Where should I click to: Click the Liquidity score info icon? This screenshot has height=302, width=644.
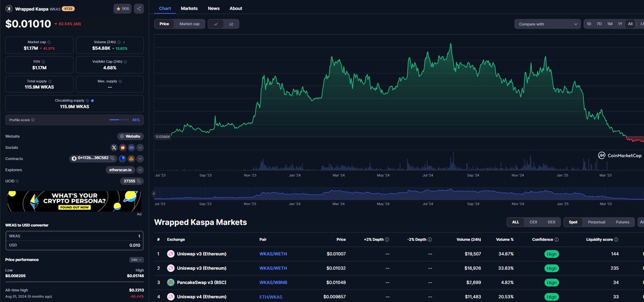coord(617,240)
